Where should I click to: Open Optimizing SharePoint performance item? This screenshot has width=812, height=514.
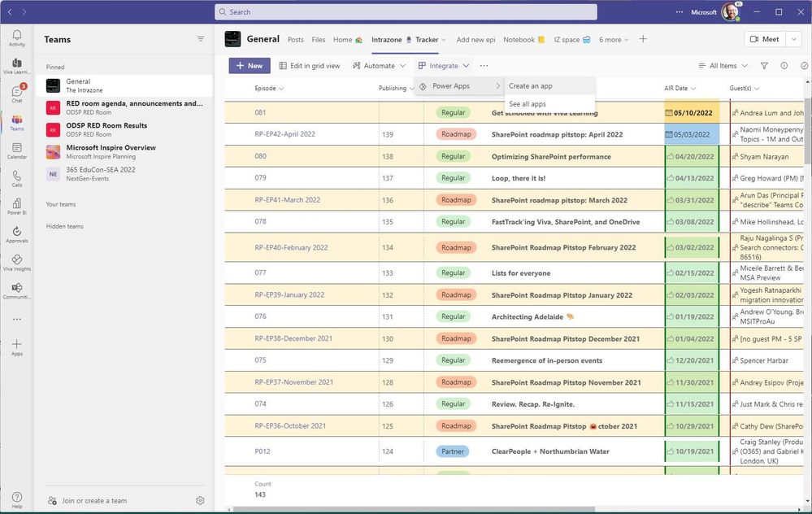pos(551,156)
